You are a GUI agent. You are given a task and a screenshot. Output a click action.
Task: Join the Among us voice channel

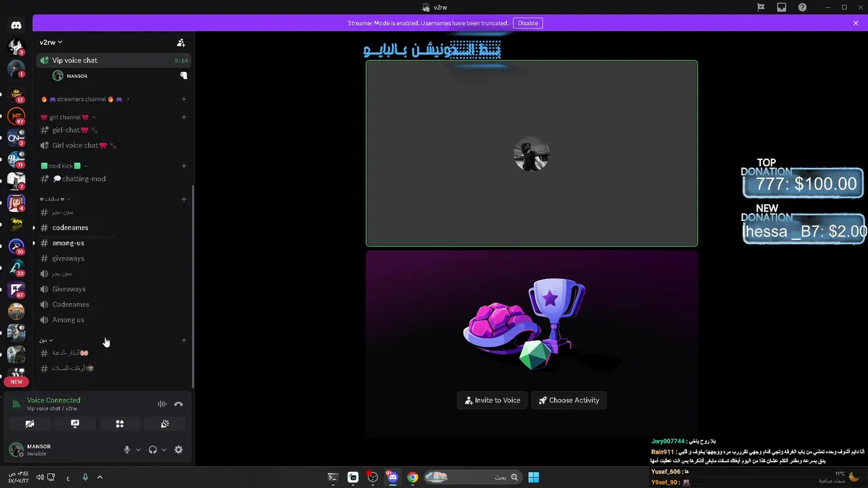pos(113,320)
